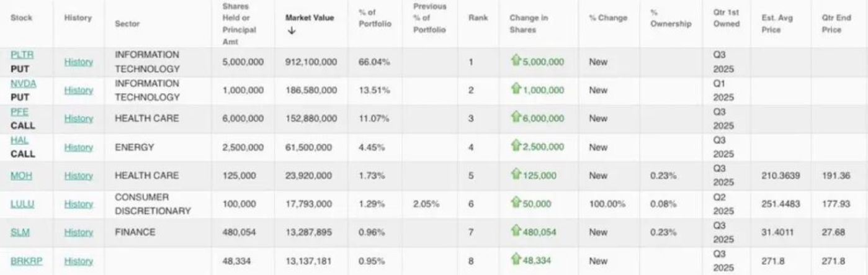Click green up arrow in PLTR row
The width and height of the screenshot is (868, 275).
[516, 61]
